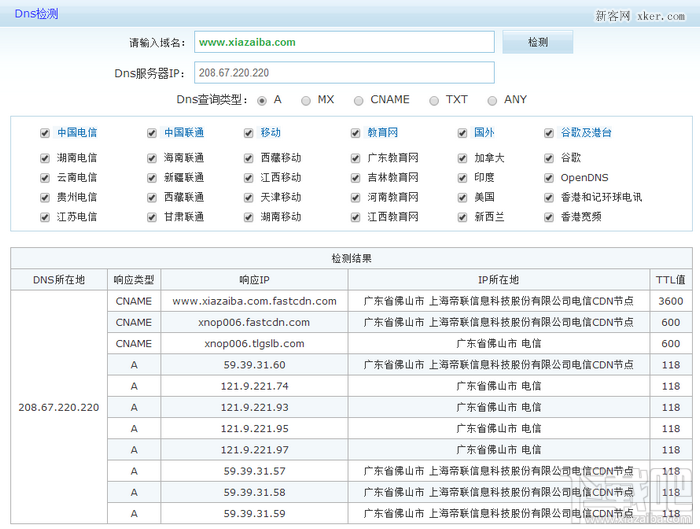Click the 谷歌及港台 group label

coord(586,133)
